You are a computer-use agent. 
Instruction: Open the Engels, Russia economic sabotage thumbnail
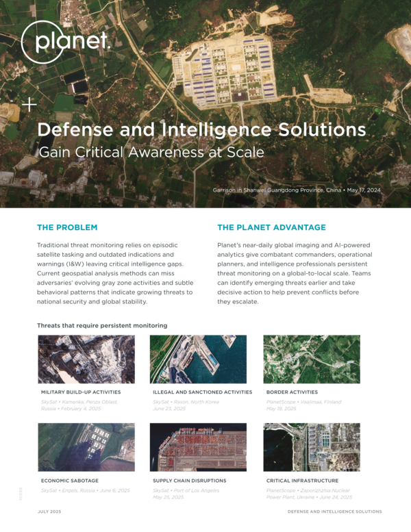click(x=86, y=447)
